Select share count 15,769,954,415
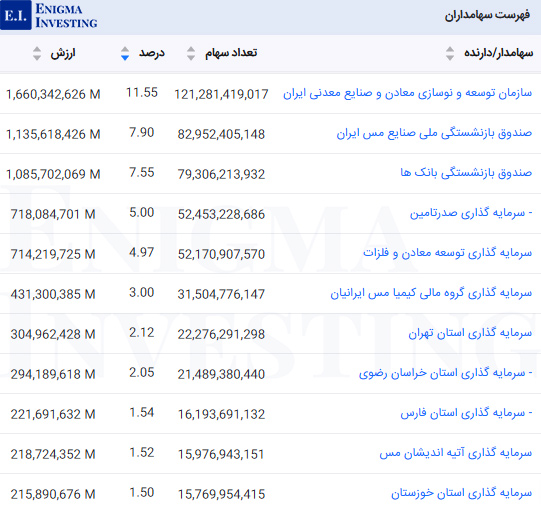Screen dimensions: 541x513 coord(221,494)
